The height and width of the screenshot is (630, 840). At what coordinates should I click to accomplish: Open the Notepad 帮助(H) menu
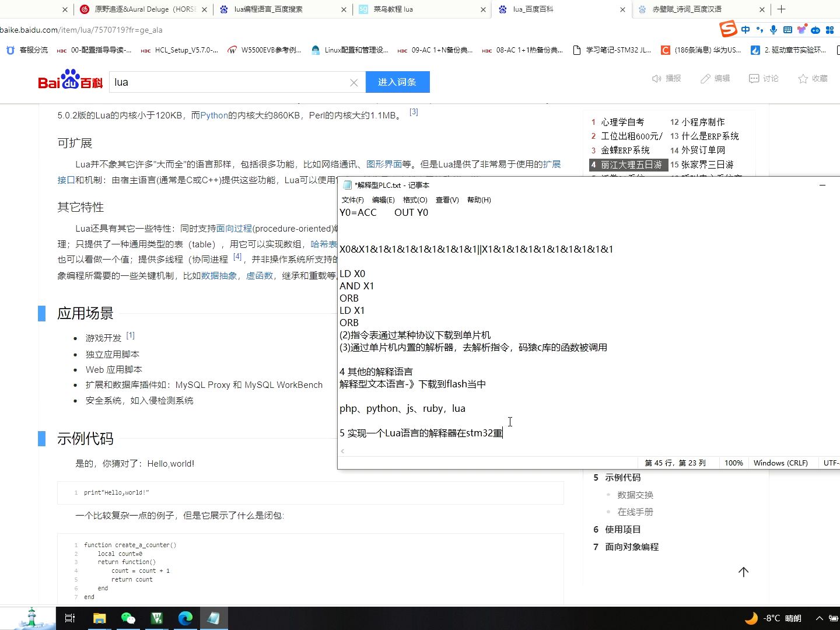(479, 200)
